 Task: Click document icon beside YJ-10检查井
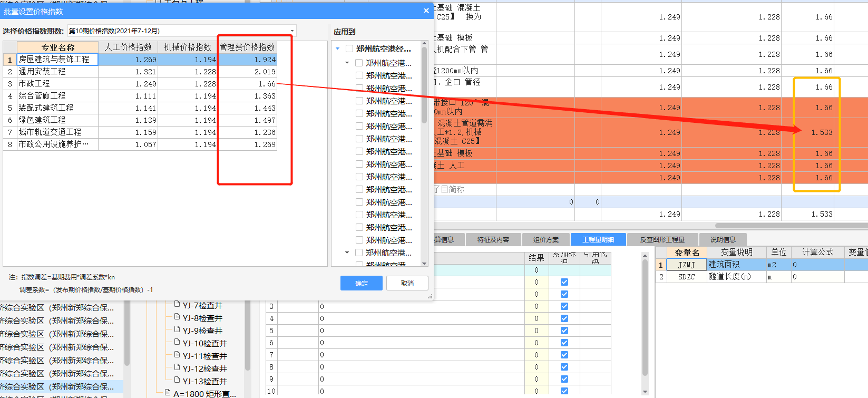tap(177, 342)
